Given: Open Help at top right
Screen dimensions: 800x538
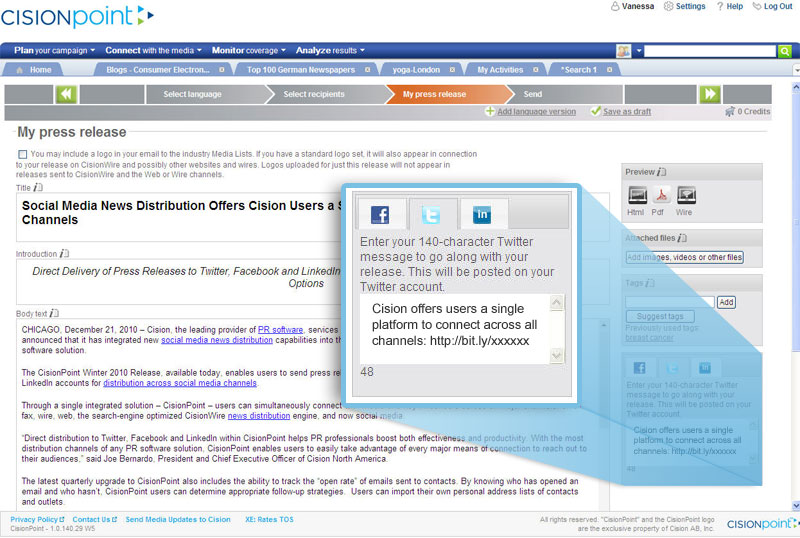Looking at the screenshot, I should (x=730, y=6).
